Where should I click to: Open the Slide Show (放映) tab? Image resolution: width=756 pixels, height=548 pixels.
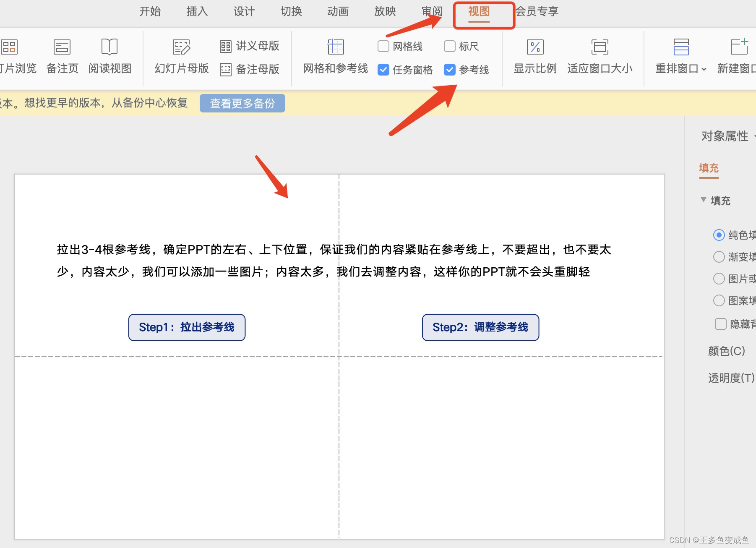(385, 11)
